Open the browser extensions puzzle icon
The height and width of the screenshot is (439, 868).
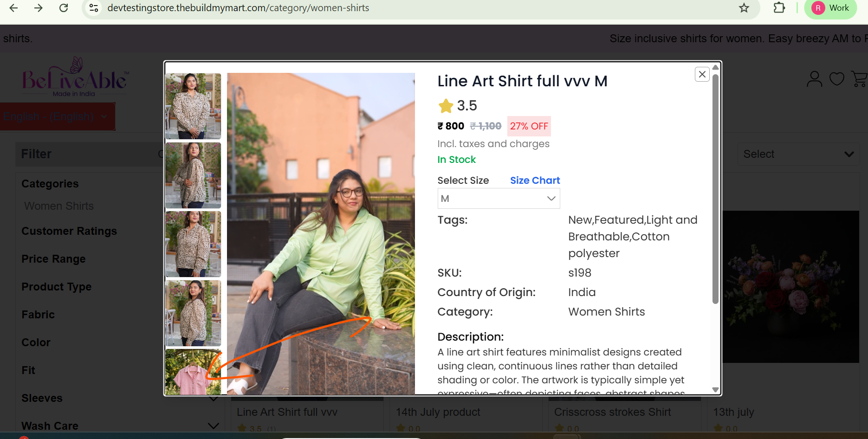point(779,8)
